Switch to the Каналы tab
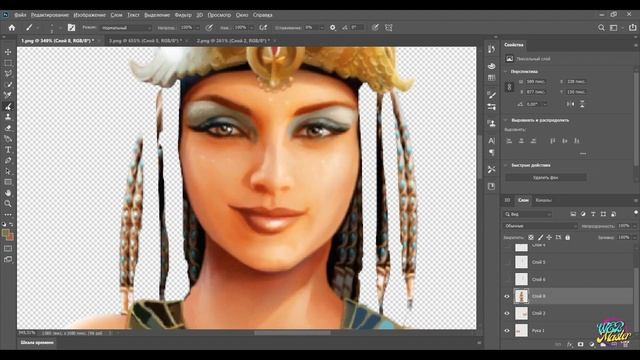The width and height of the screenshot is (640, 360). click(x=543, y=200)
